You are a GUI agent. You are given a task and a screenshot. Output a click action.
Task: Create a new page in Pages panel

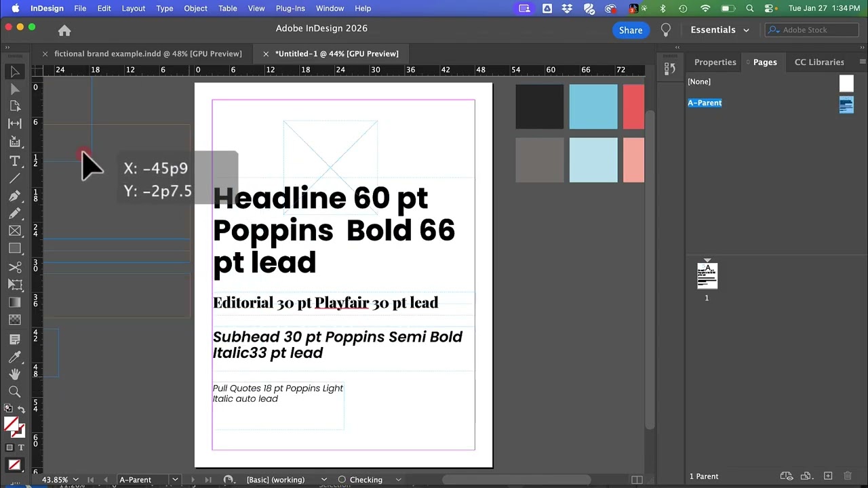click(828, 476)
